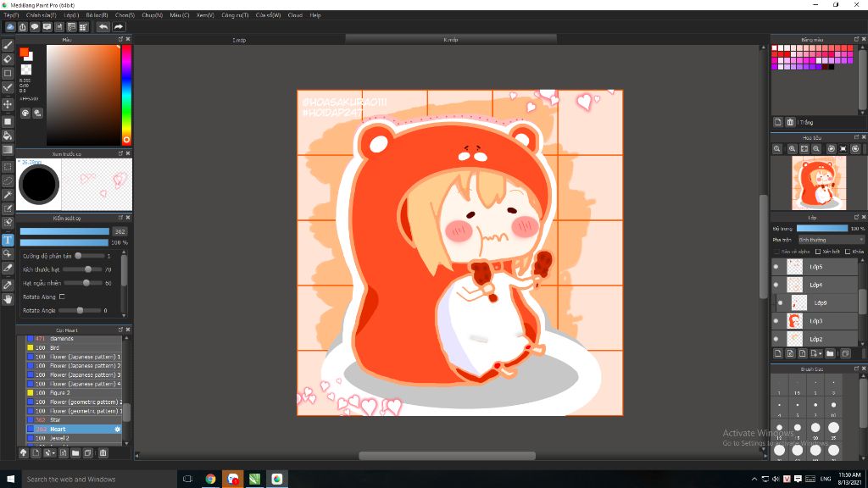Click the zoom out navigator icon
Viewport: 868px width, 488px height.
point(816,149)
